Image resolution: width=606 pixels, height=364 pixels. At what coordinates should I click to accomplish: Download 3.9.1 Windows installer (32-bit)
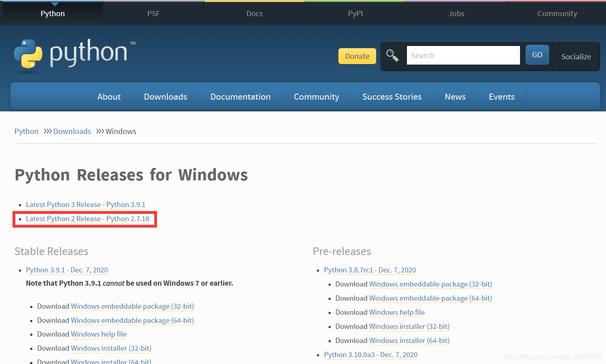point(111,348)
